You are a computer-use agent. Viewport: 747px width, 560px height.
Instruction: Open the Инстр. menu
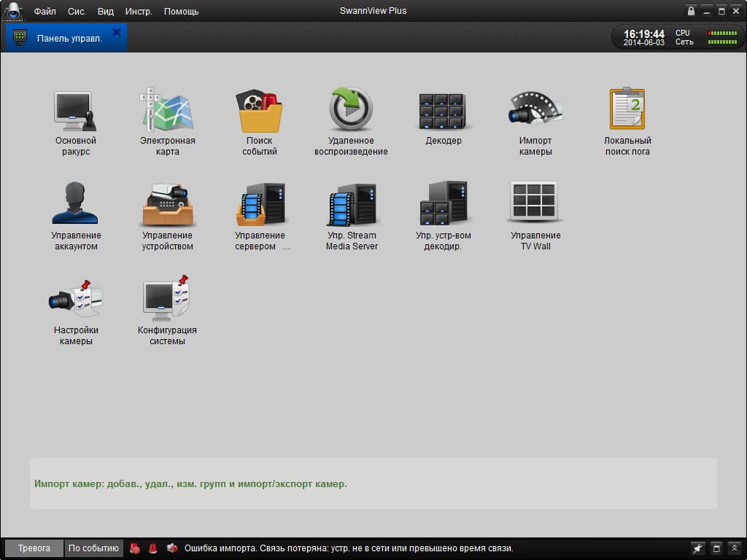pos(139,12)
